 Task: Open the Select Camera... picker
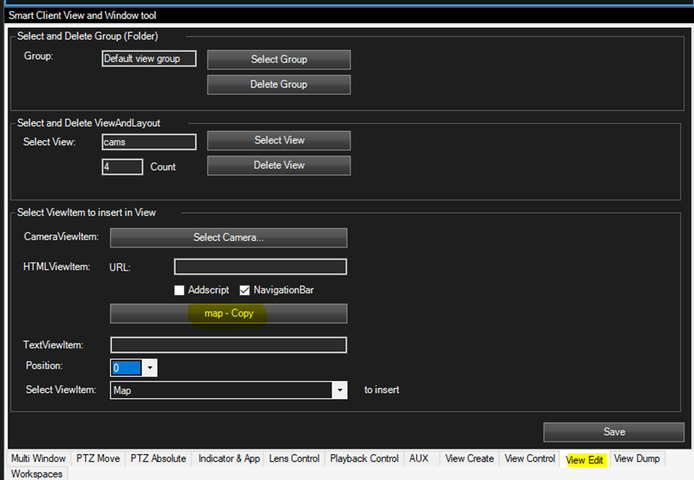coord(228,237)
